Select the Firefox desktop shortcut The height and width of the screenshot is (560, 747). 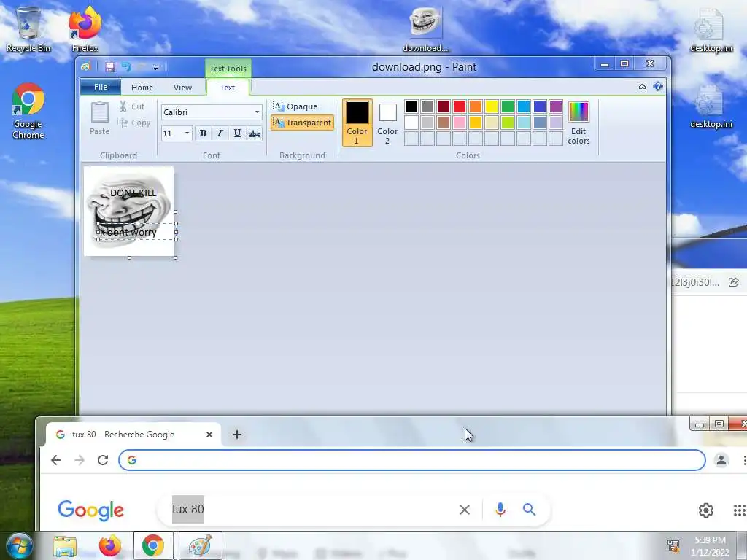85,29
